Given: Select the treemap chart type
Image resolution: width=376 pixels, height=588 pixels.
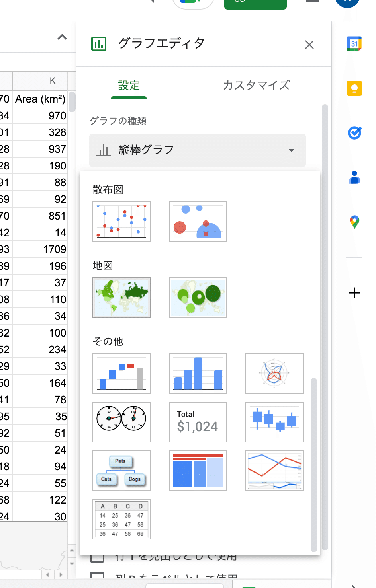Looking at the screenshot, I should point(198,470).
